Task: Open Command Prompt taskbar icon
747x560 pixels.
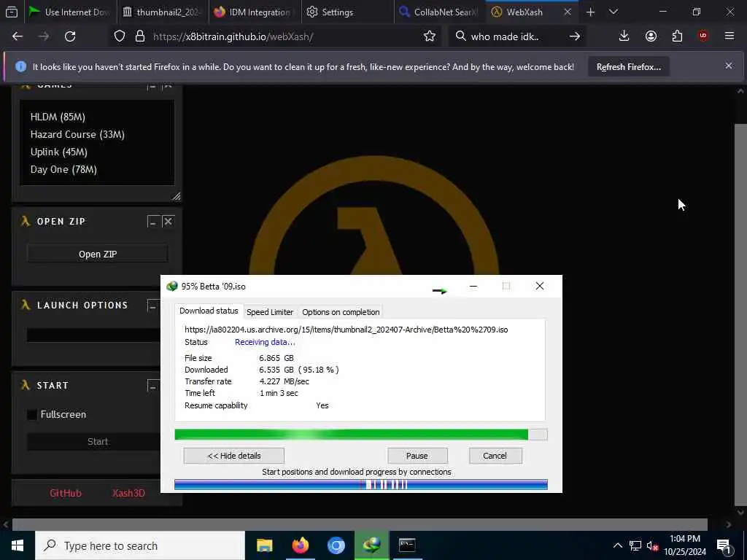Action: [407, 545]
